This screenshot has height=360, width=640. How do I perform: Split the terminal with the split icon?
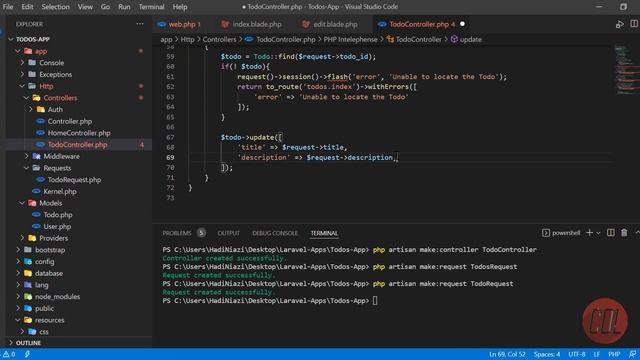[x=611, y=233]
